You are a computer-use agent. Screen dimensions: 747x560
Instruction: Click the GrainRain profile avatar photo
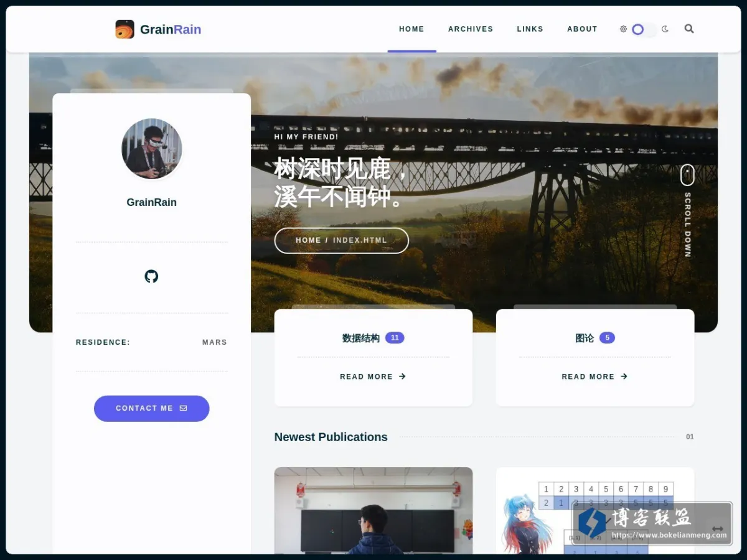coord(152,149)
